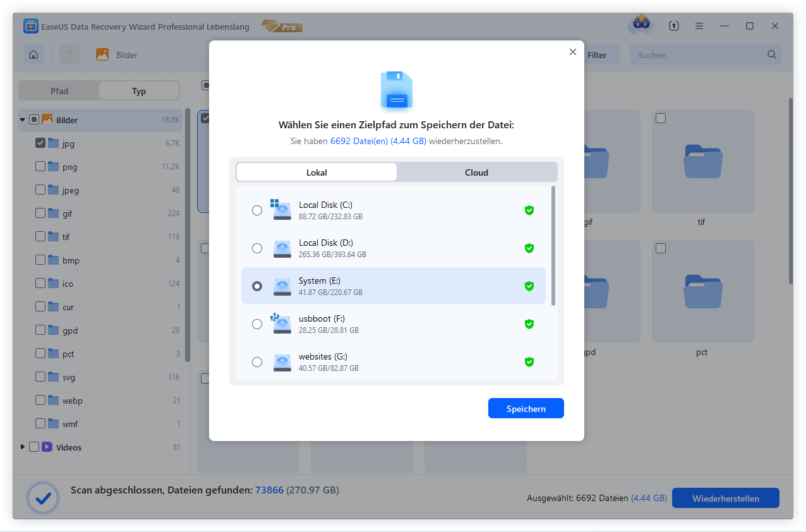
Task: Select Local Disk (C:) radio button
Action: click(257, 210)
